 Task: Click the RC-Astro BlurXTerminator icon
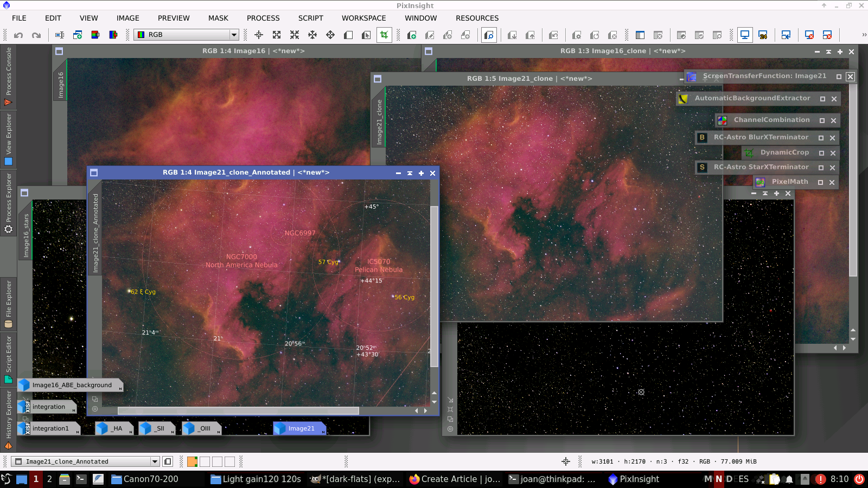pyautogui.click(x=702, y=138)
